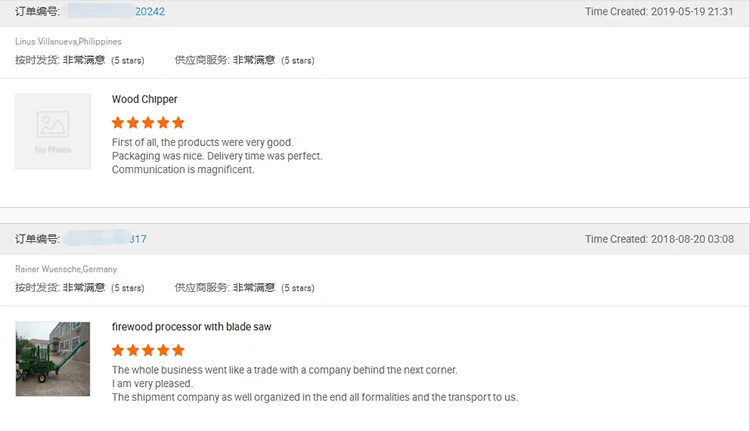This screenshot has height=431, width=750.
Task: Click the No Photo placeholder image
Action: pyautogui.click(x=53, y=131)
